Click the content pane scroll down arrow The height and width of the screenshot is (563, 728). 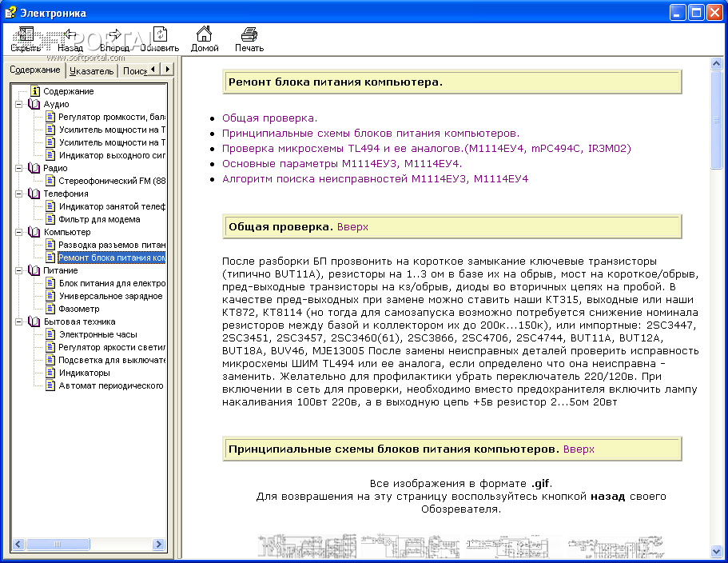(x=716, y=551)
